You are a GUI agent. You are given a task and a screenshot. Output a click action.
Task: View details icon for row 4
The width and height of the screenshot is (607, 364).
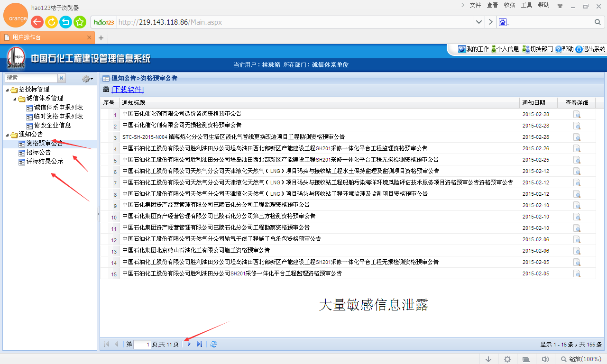pyautogui.click(x=577, y=148)
